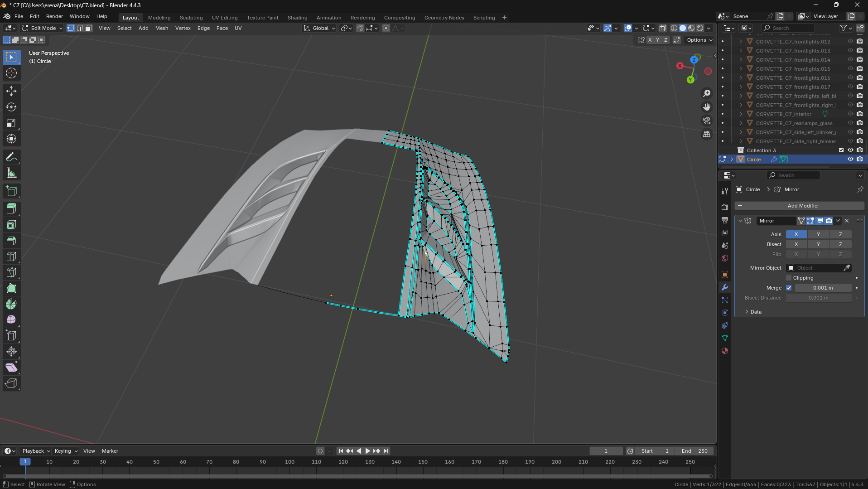
Task: Activate the Annotate pencil tool
Action: pos(11,157)
